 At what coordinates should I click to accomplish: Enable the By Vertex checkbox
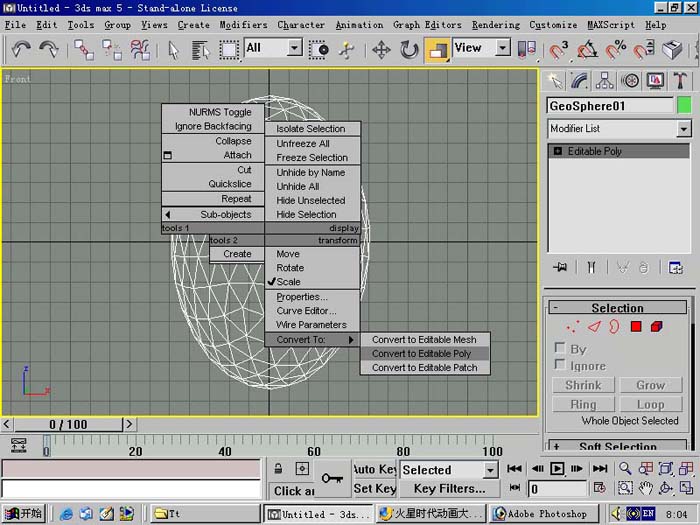click(559, 347)
